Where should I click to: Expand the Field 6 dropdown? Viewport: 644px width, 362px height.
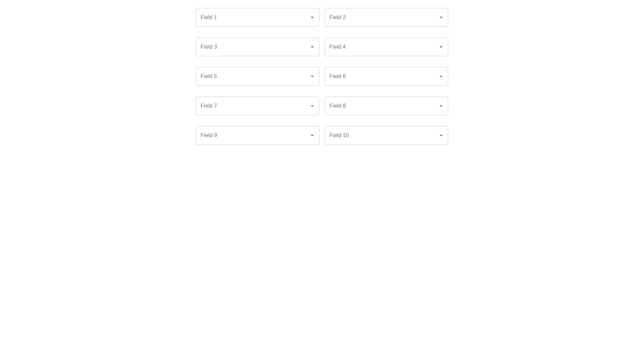(386, 76)
